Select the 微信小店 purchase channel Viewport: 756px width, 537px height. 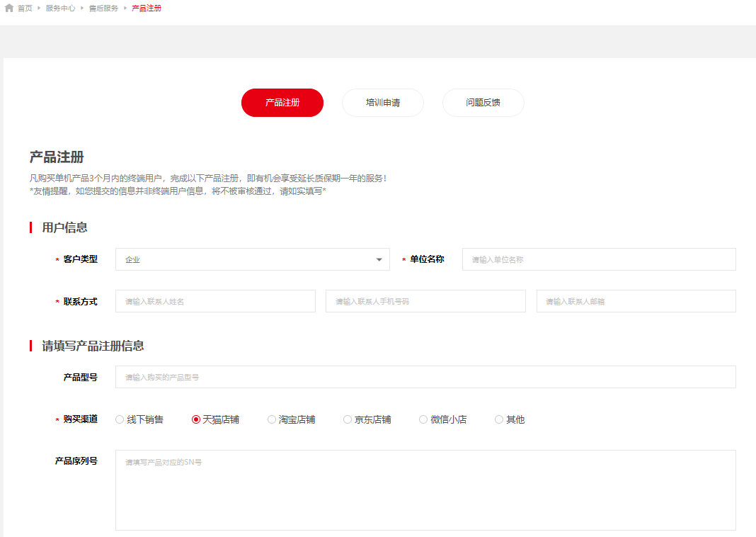(423, 419)
